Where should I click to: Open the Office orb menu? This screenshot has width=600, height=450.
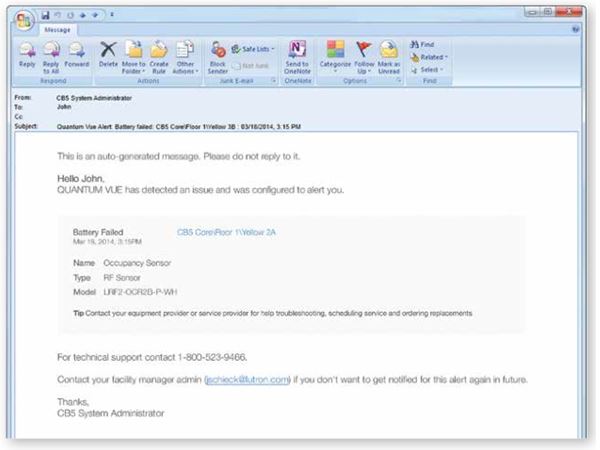(24, 20)
